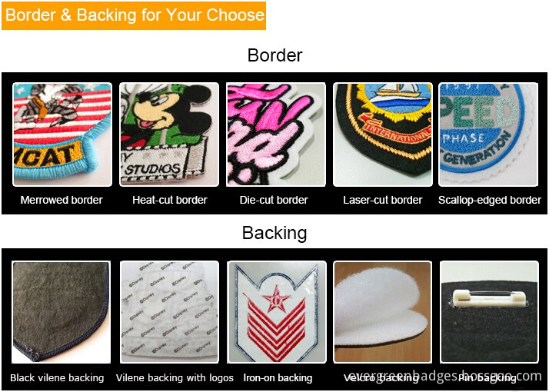Screen dimensions: 549x392
Task: Select the Heat-cut border Mickey thumbnail
Action: (169, 135)
